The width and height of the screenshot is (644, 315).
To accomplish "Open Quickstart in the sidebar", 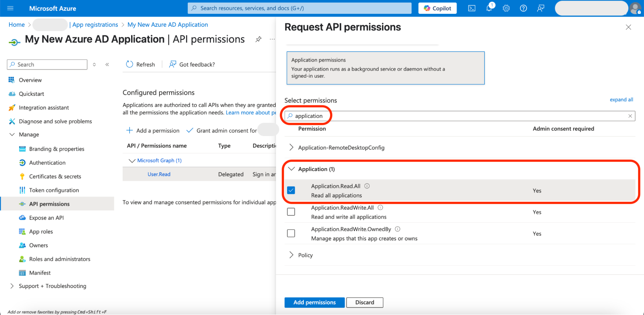I will click(31, 94).
